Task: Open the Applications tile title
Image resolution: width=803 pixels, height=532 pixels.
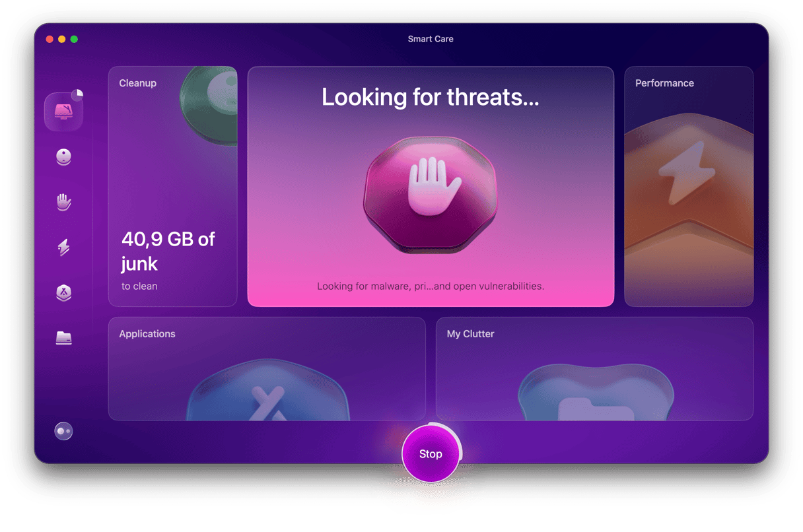Action: pos(147,334)
